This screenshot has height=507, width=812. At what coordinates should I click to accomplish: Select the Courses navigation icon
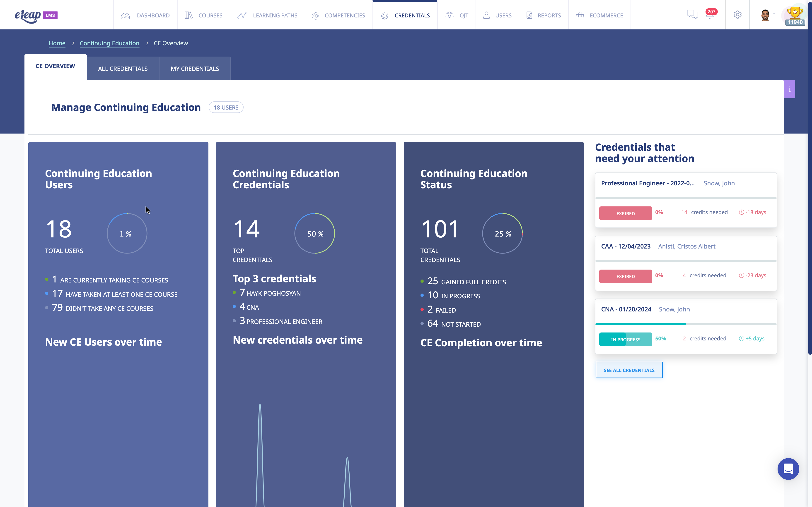188,15
